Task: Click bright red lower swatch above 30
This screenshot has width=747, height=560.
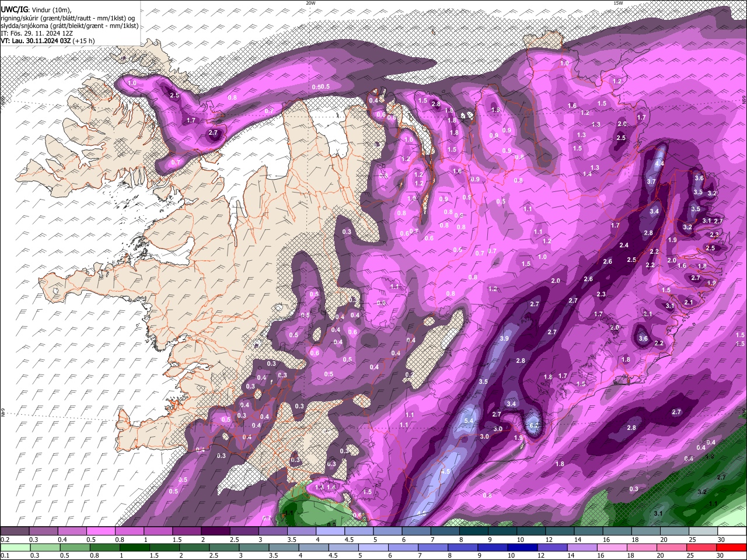Action: coord(732,548)
